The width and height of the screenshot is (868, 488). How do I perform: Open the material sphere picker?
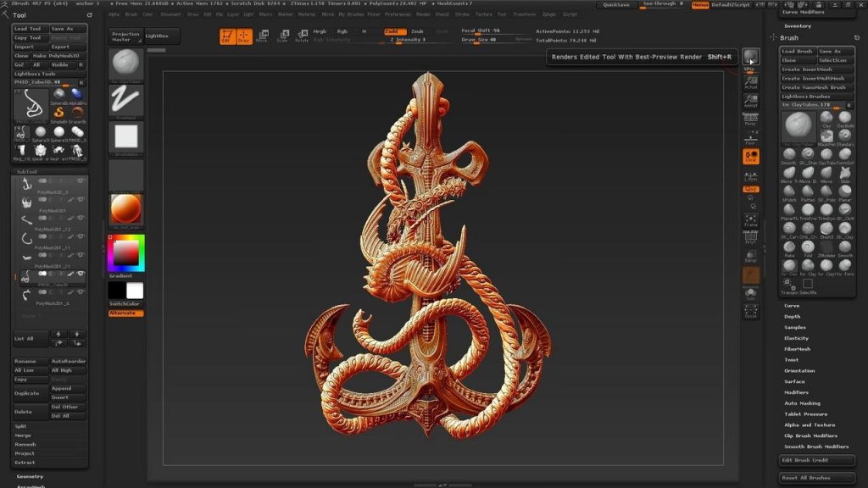[126, 211]
